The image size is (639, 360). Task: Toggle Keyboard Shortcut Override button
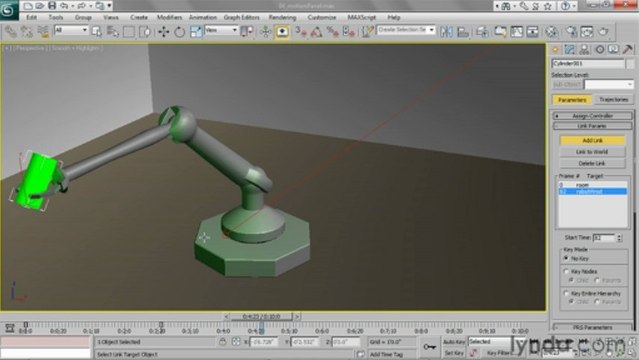[282, 31]
